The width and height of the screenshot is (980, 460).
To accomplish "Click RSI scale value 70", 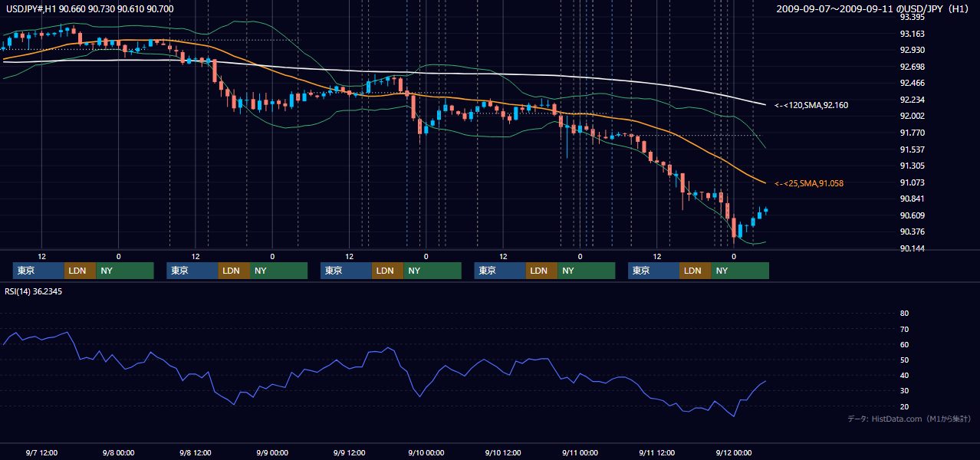I will [x=904, y=329].
